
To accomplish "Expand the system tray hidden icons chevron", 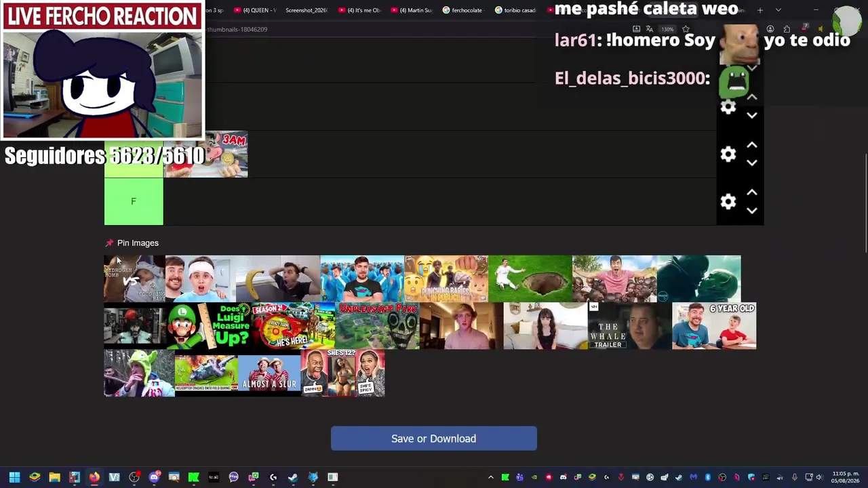I will pos(491,477).
